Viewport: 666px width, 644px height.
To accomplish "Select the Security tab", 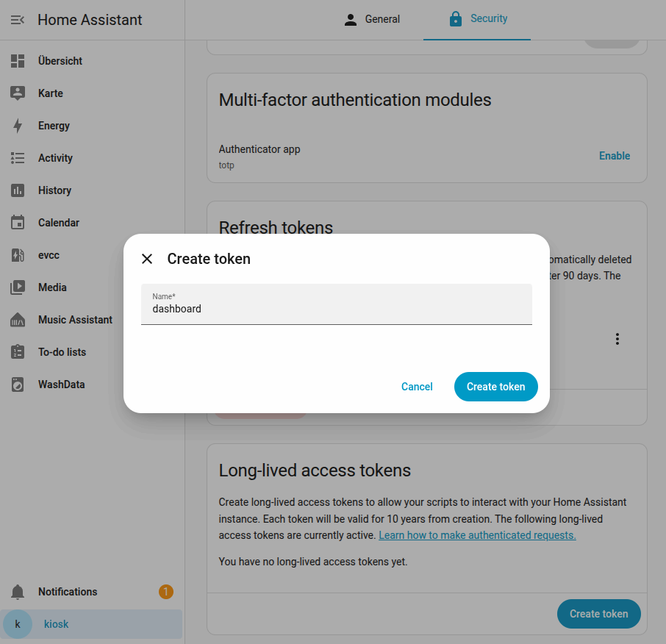I will (477, 18).
